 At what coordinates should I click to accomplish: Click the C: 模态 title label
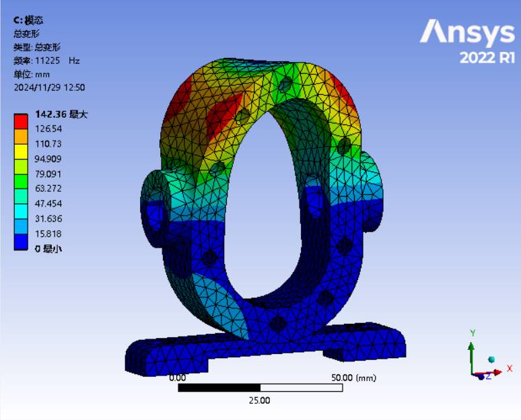click(28, 20)
